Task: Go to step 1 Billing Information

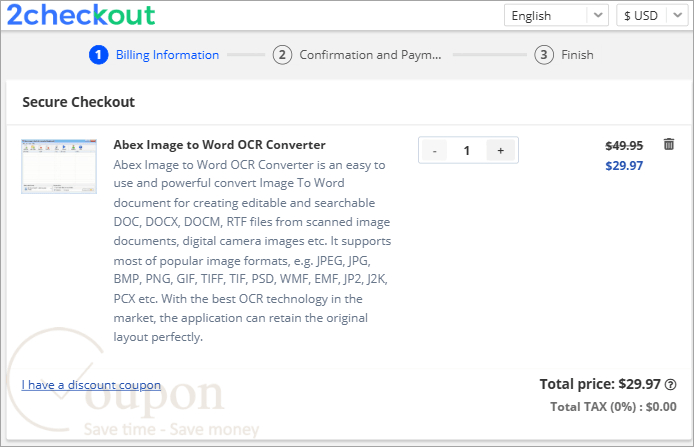Action: [154, 55]
